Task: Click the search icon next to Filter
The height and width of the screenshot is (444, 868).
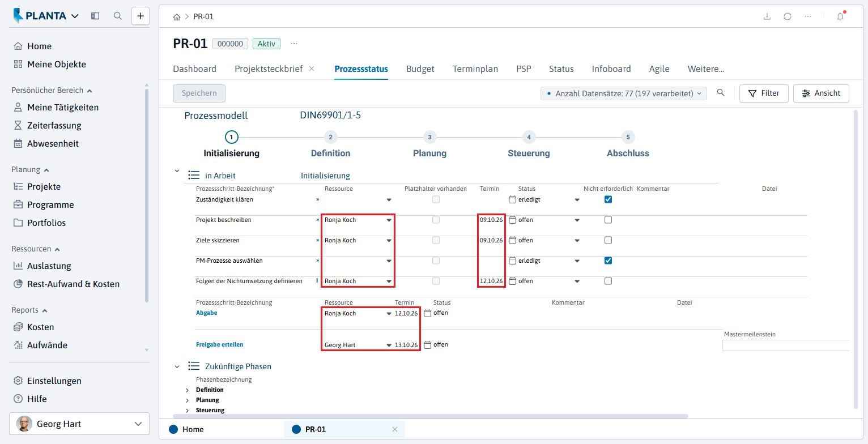Action: pos(721,93)
